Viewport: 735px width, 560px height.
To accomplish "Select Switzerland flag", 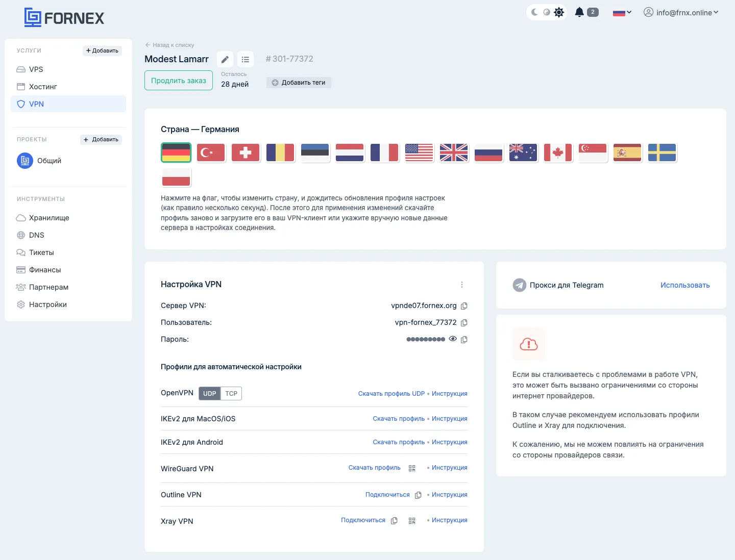I will [x=246, y=152].
